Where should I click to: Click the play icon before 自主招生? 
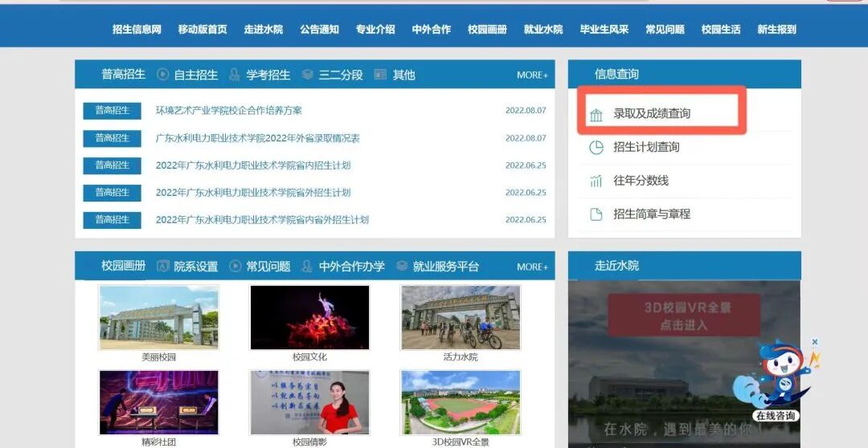pyautogui.click(x=162, y=74)
